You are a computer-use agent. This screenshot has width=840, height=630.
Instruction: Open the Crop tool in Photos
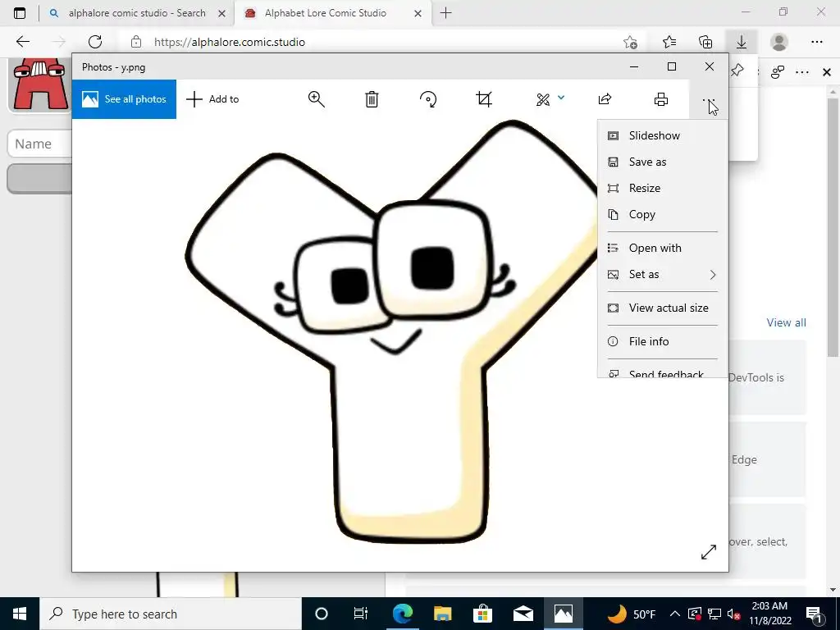(484, 99)
